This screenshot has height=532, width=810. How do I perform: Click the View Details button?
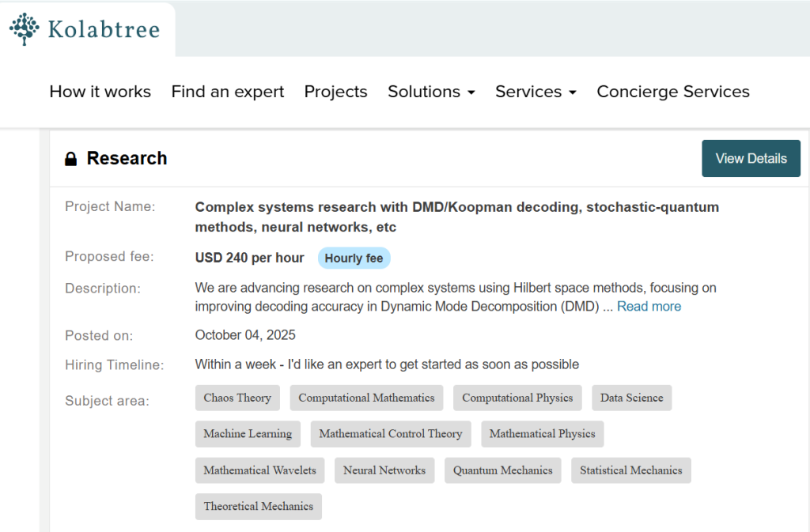click(751, 158)
